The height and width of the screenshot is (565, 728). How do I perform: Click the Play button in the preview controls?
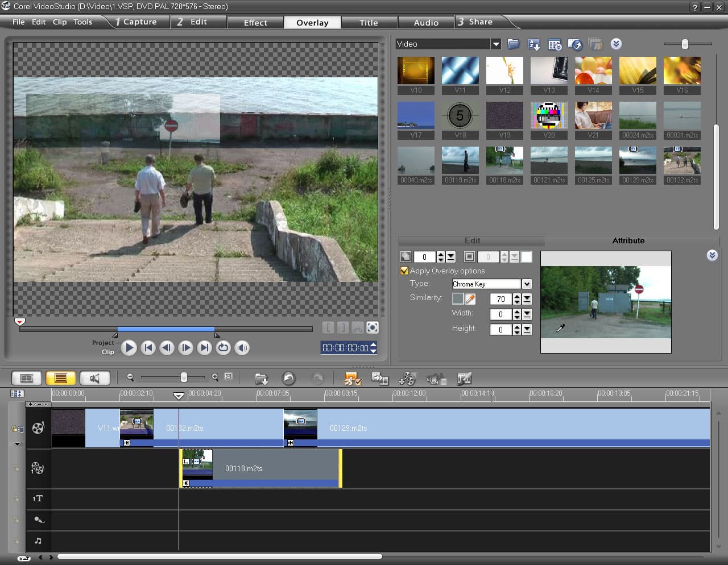[x=129, y=347]
